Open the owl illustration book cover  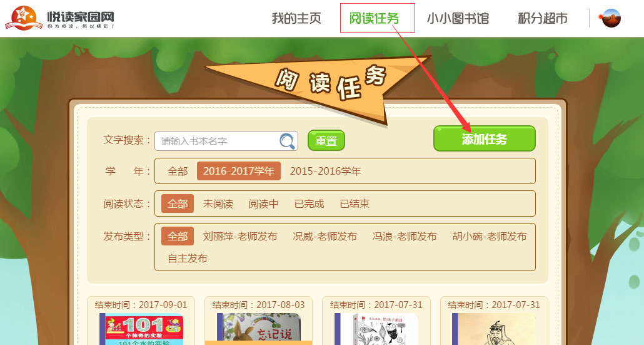[x=376, y=329]
